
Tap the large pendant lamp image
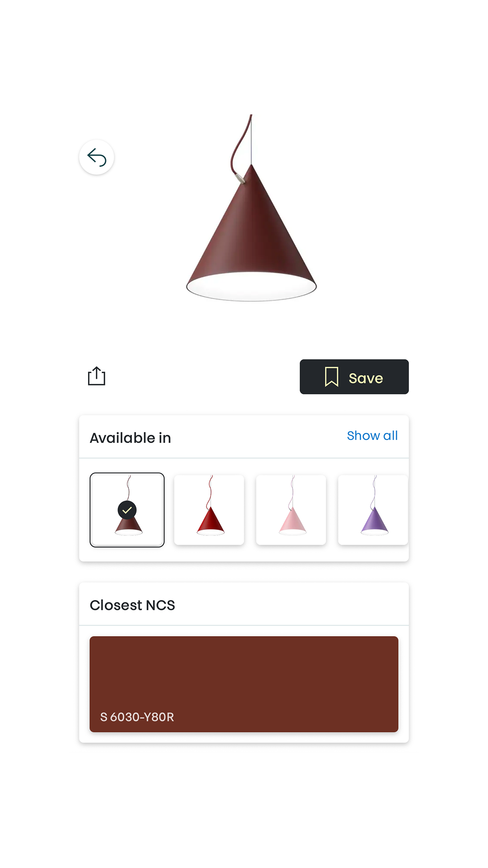tap(251, 208)
